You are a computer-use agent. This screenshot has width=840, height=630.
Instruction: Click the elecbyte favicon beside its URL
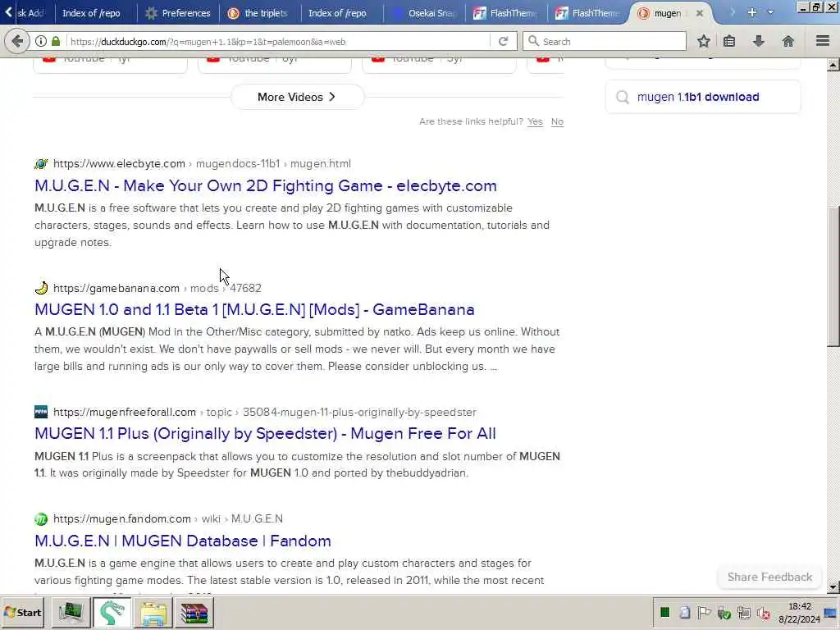41,163
